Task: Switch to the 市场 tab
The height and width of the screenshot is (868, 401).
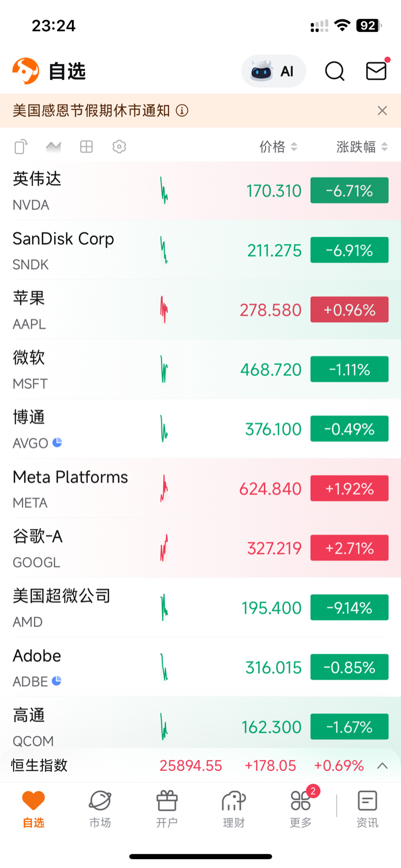Action: click(x=100, y=808)
